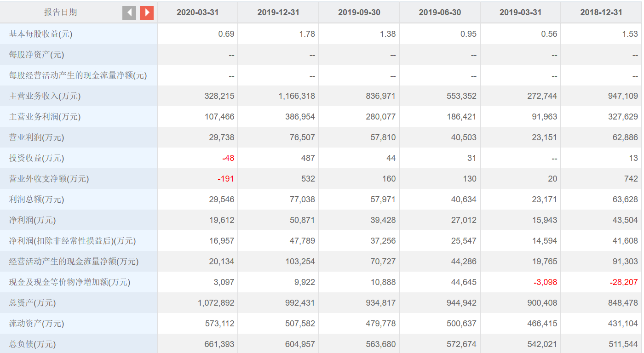The image size is (644, 353).
Task: Click the 总资产(万元) row label
Action: (x=33, y=303)
